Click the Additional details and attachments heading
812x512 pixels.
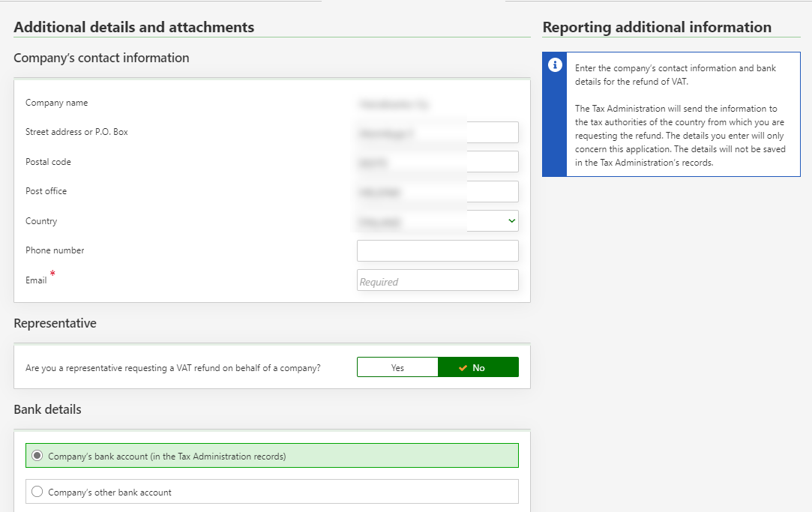pos(134,28)
